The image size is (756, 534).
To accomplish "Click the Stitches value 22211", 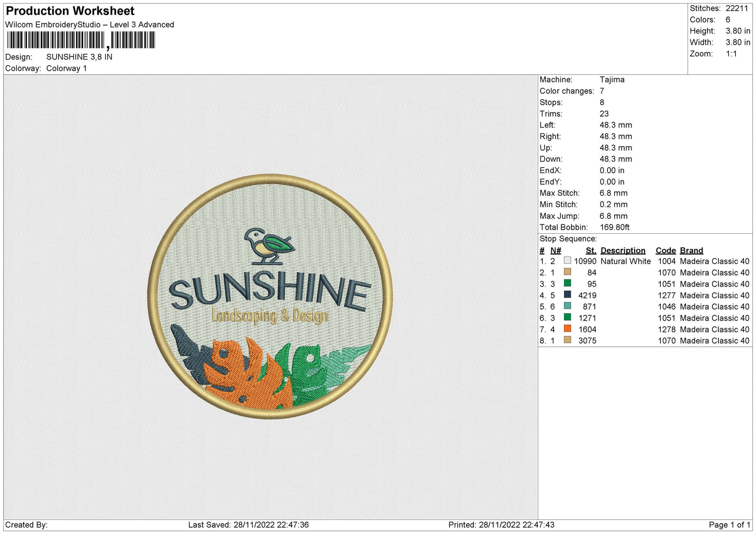I will tap(737, 8).
